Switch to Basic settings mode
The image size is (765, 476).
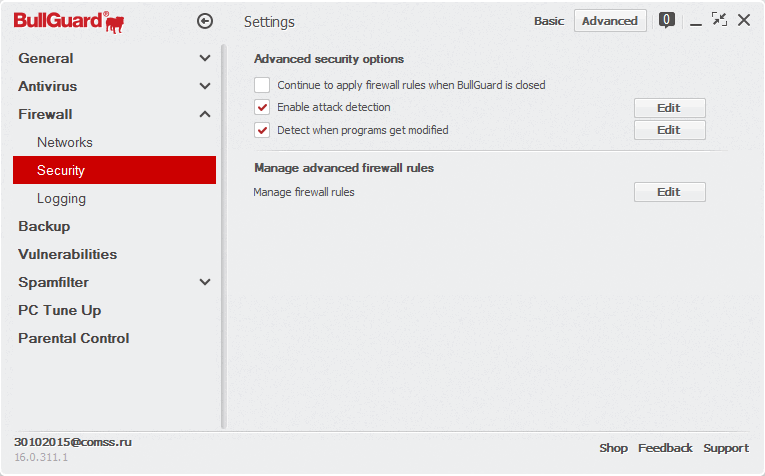549,21
